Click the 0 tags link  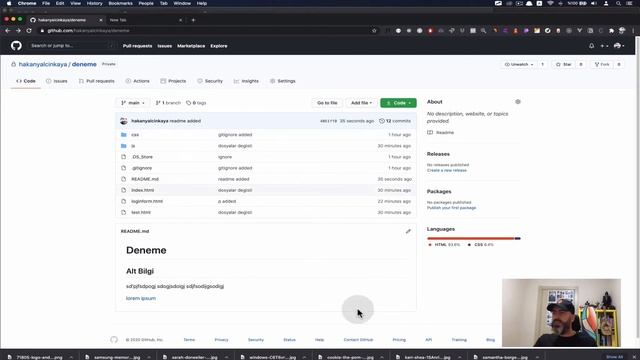196,103
